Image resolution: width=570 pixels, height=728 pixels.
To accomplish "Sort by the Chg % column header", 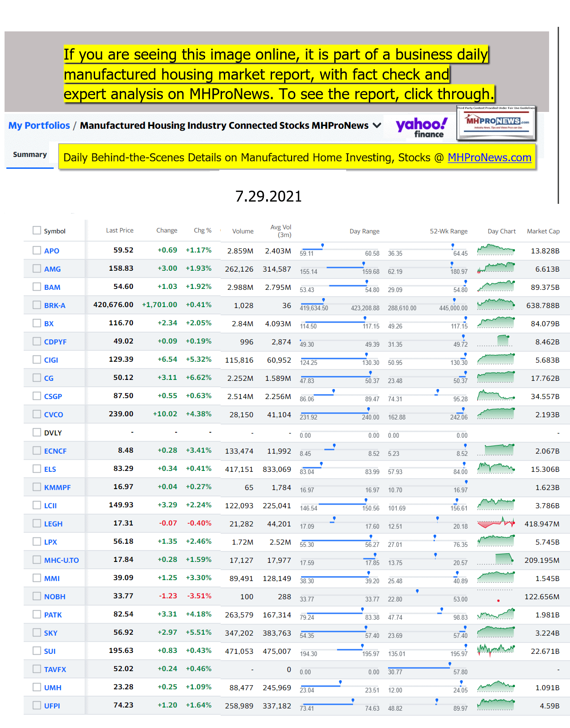I will 202,230.
